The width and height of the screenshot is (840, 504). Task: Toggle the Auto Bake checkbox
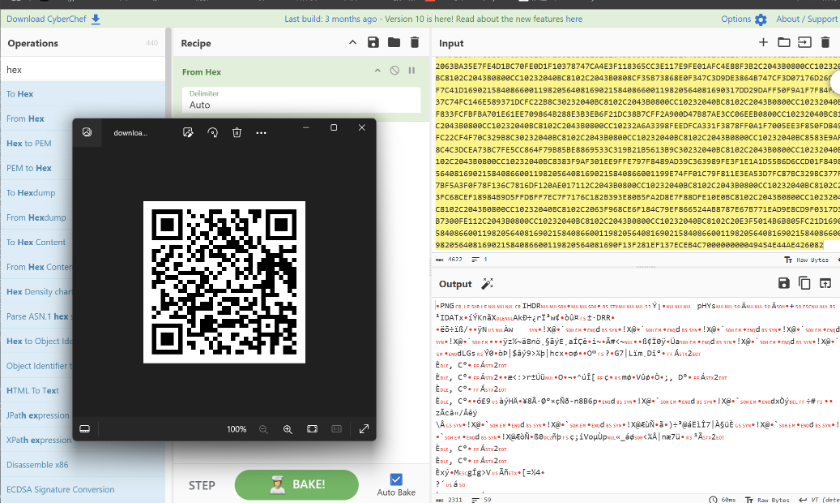(396, 479)
